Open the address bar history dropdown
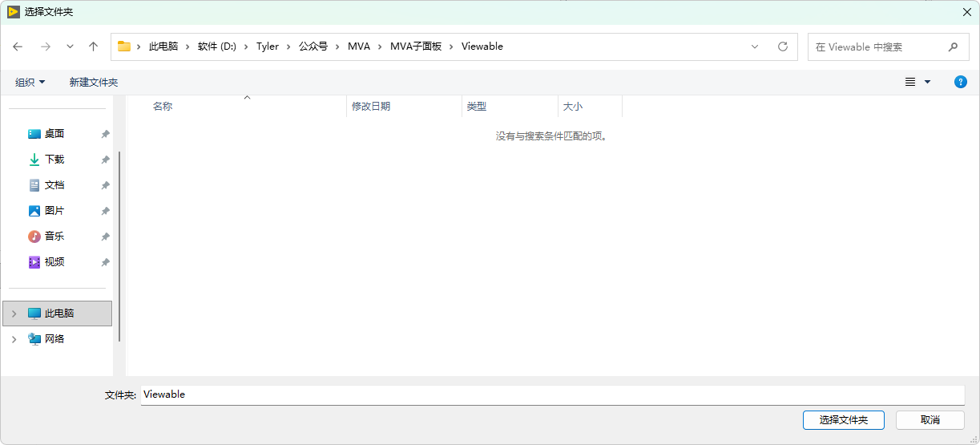The image size is (980, 445). [755, 47]
